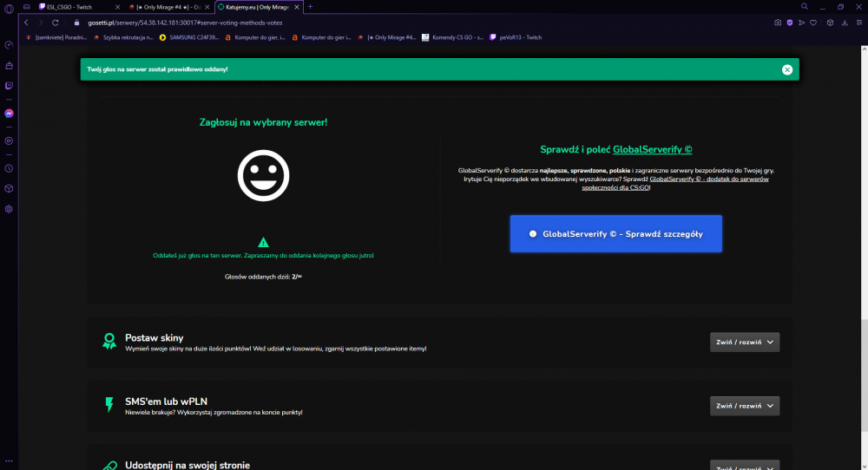Open Szybka rekrutacja bookmark
Viewport: 868px width, 470px height.
tap(123, 37)
